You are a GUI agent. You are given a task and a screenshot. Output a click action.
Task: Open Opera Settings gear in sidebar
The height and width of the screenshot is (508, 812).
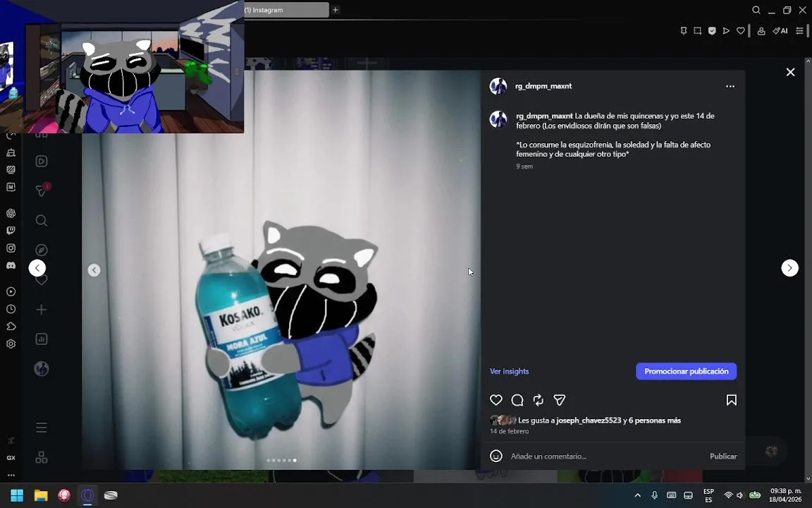11,344
